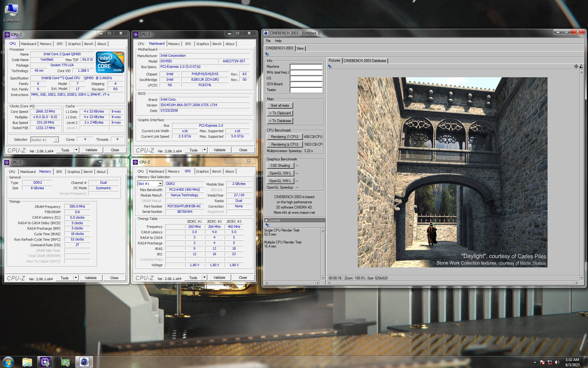This screenshot has width=588, height=368.
Task: Open SPD tab in CPU-Z Memory window
Action: (x=59, y=172)
